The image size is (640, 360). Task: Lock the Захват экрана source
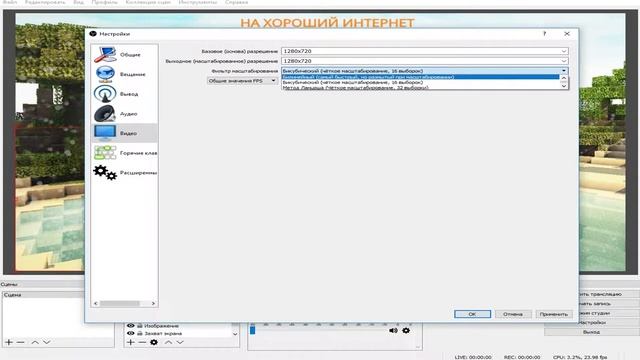(x=140, y=333)
